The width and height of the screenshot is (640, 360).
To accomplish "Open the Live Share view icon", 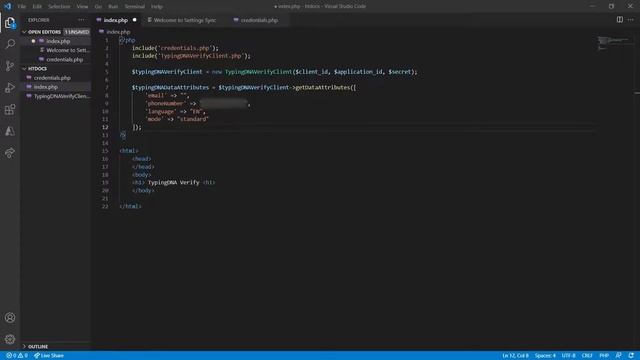I will tap(10, 153).
